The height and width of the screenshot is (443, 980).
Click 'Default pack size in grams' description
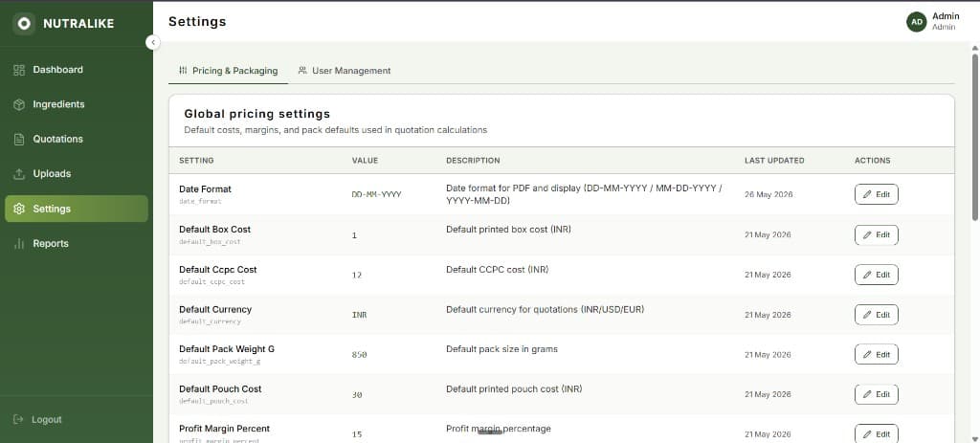501,348
